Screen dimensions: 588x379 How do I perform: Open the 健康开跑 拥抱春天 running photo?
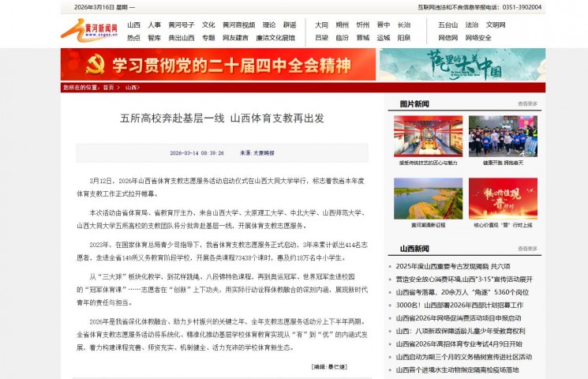pyautogui.click(x=503, y=136)
